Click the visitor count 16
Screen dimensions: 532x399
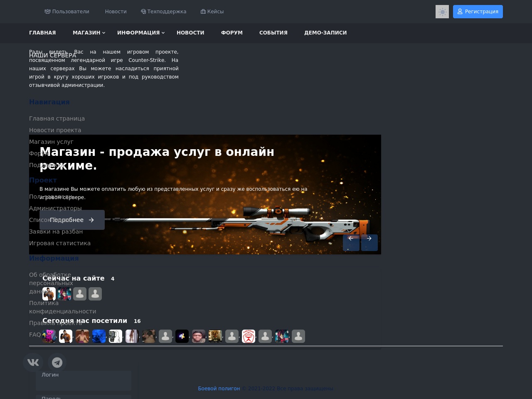[x=137, y=321]
